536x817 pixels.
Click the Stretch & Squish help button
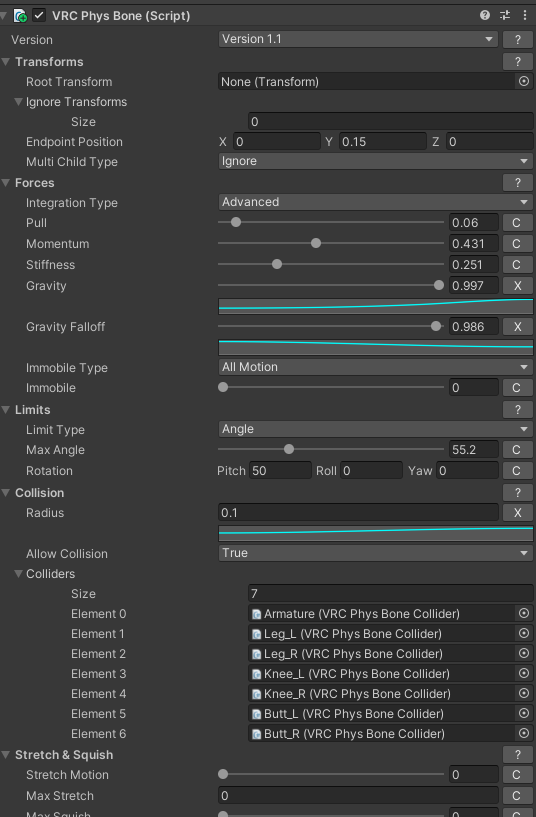click(517, 755)
